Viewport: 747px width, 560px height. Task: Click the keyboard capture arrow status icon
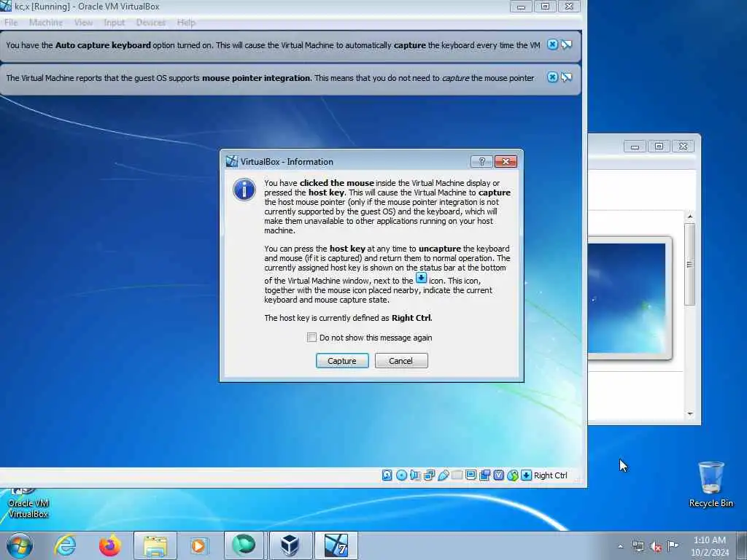[526, 475]
